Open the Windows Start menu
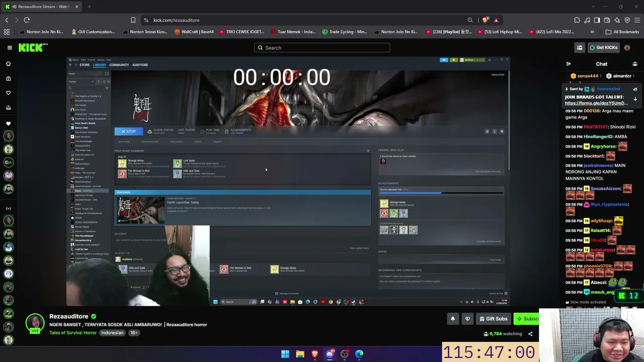Viewport: 644px width, 362px height. pyautogui.click(x=285, y=354)
